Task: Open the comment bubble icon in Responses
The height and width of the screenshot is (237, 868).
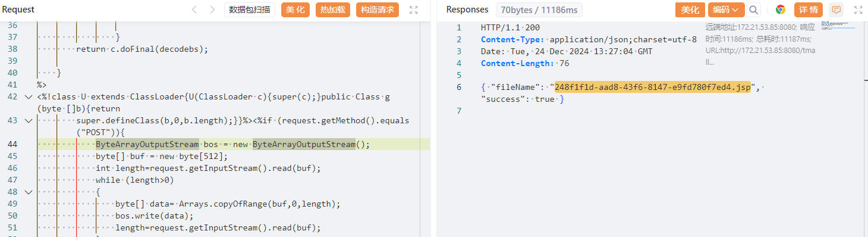Action: click(x=836, y=10)
